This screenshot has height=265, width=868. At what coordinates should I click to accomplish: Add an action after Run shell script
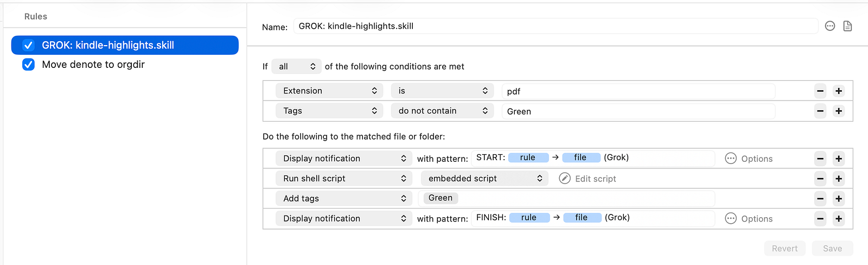click(x=839, y=179)
